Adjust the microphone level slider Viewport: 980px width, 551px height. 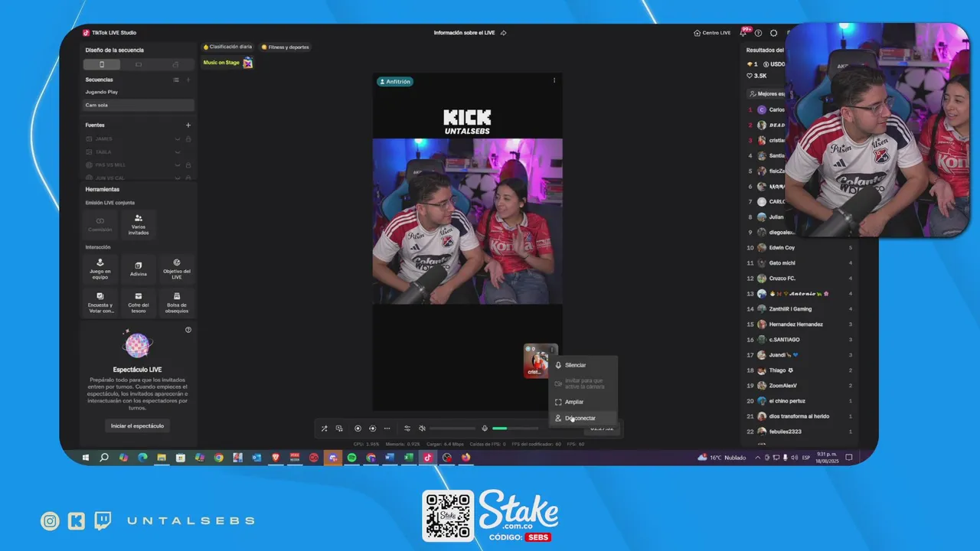pos(515,429)
